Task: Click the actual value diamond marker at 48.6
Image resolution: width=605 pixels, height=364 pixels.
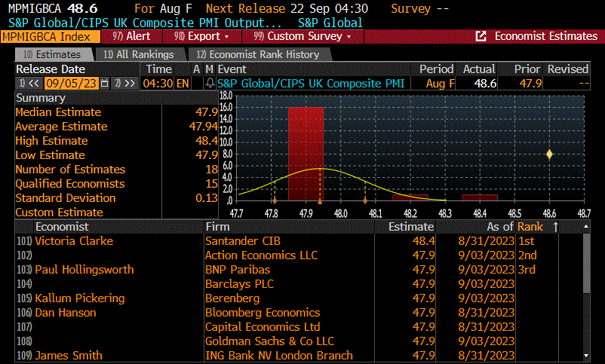Action: click(549, 154)
